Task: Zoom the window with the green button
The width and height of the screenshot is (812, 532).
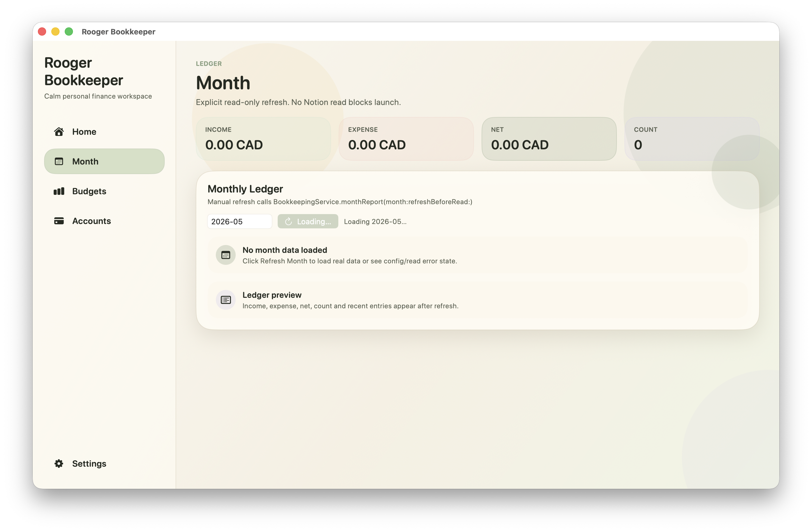Action: [69, 32]
